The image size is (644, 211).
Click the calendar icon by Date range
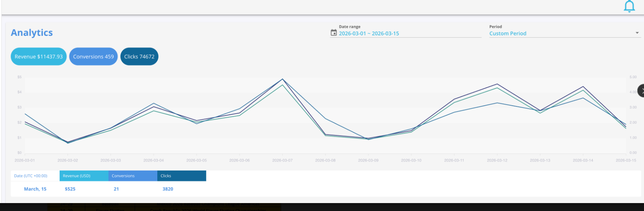coord(334,33)
